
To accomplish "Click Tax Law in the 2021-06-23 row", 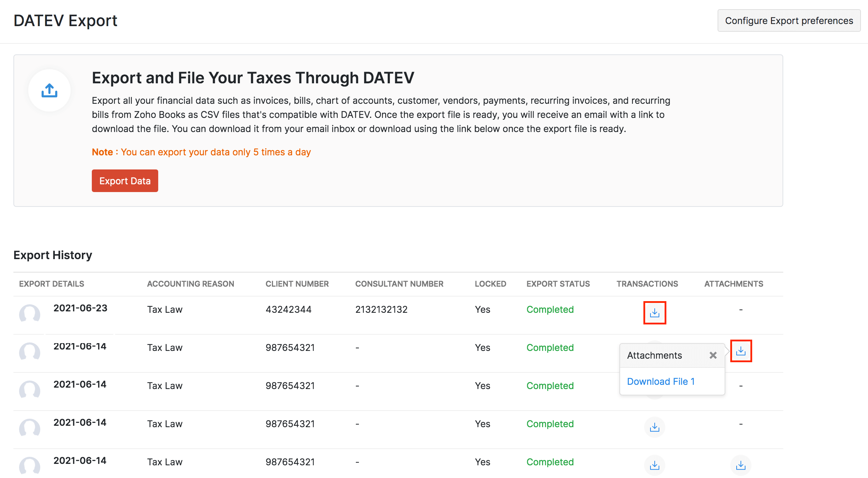I will 165,309.
